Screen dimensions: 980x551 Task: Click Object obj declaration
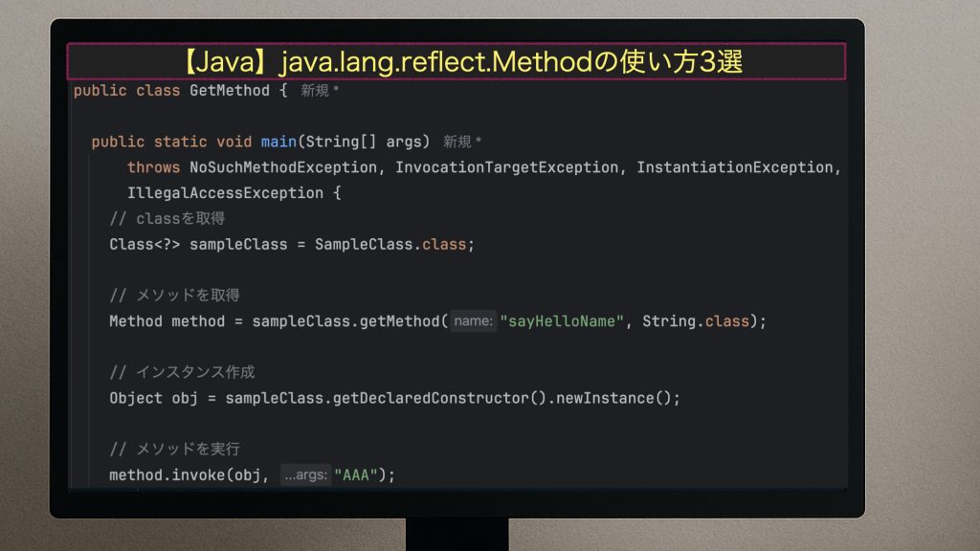click(x=153, y=398)
